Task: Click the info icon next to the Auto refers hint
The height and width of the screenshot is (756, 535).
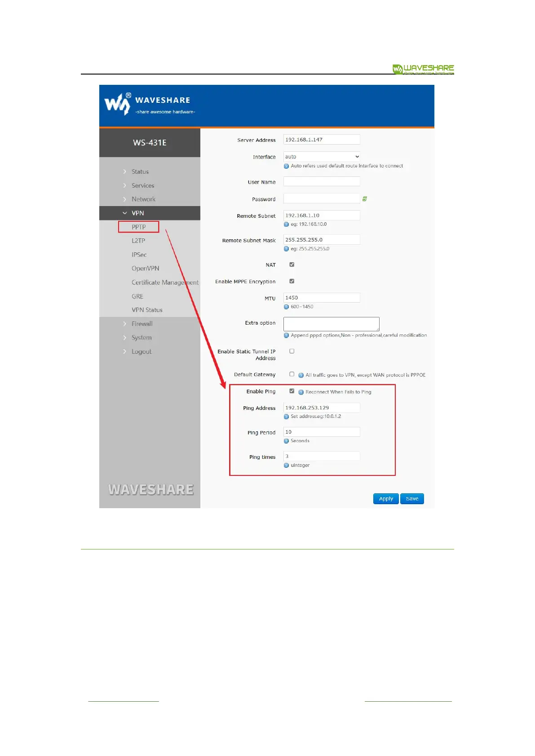Action: (x=286, y=166)
